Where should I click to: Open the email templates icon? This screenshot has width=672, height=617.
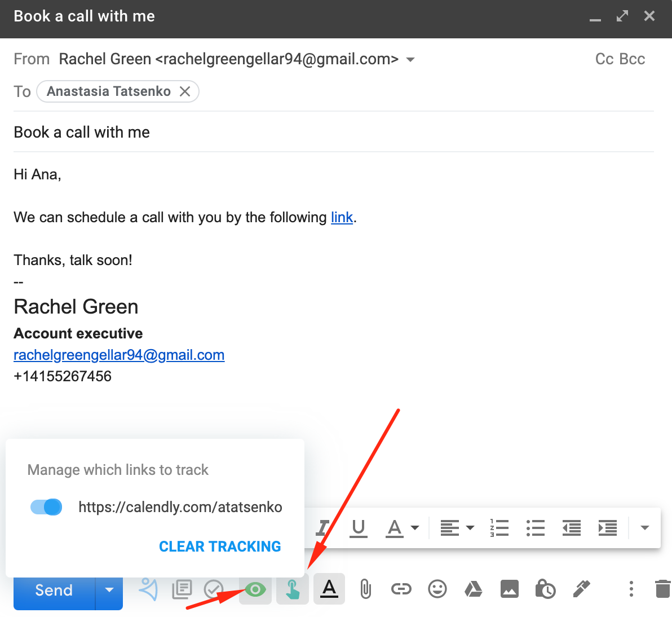pos(182,589)
